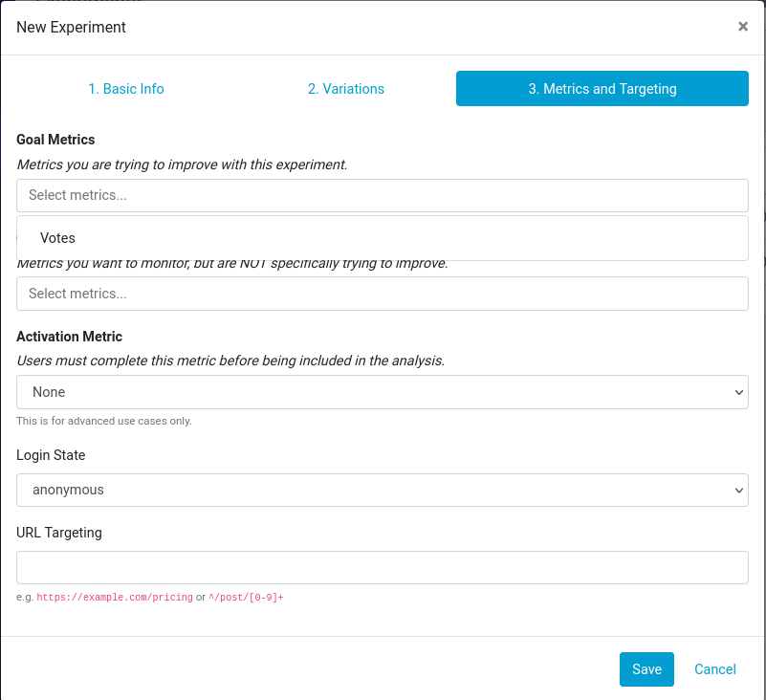Select the Metrics and Targeting tab
The width and height of the screenshot is (766, 700).
[602, 89]
